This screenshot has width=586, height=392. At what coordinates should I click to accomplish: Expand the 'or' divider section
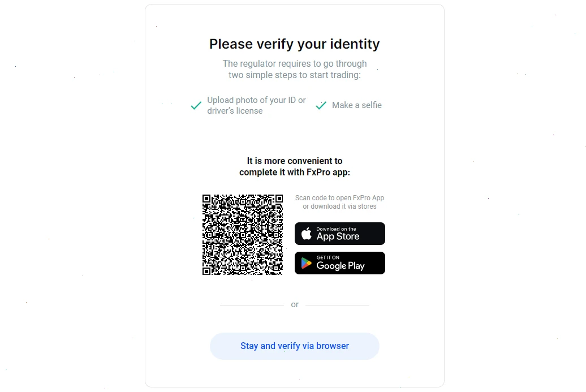click(294, 304)
